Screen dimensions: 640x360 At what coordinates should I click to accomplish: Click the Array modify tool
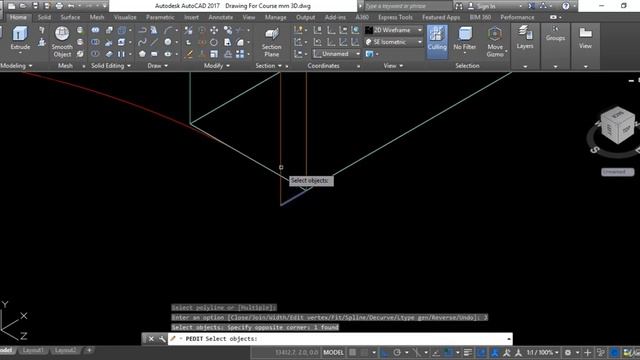[240, 54]
